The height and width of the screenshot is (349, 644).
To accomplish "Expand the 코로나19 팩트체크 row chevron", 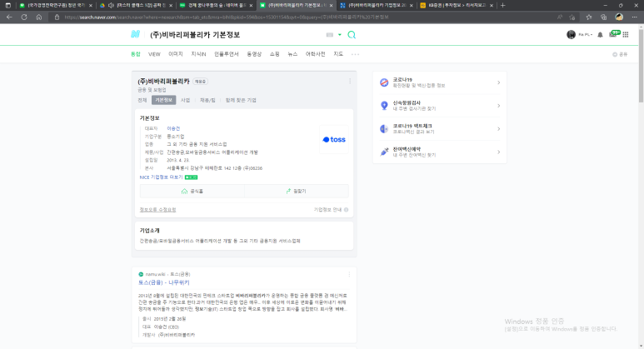I will tap(498, 129).
